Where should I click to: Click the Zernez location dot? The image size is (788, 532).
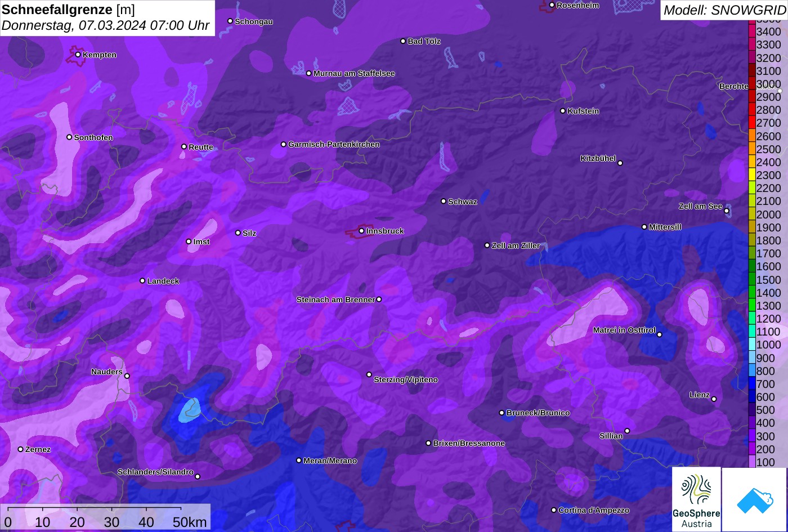pos(21,449)
